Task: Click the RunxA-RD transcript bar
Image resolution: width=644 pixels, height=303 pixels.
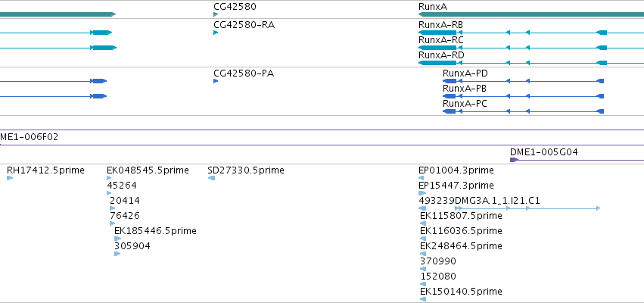Action: point(531,63)
